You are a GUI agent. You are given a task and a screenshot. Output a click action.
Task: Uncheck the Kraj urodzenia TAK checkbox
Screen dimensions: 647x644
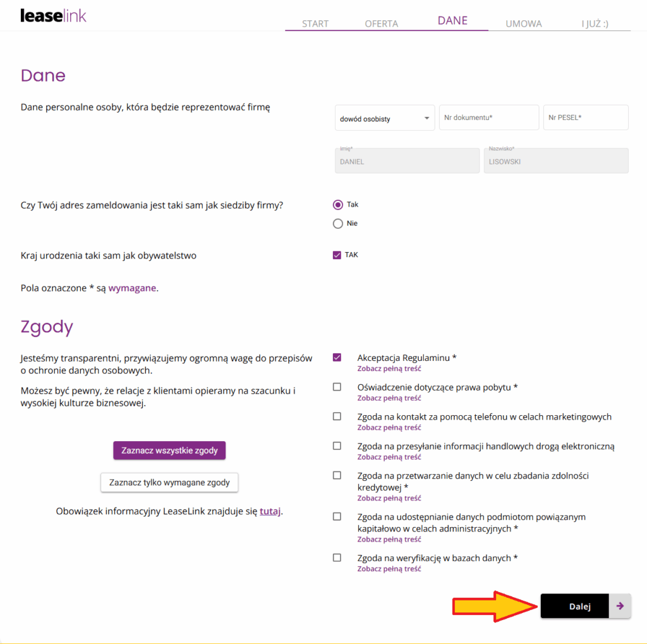[337, 255]
